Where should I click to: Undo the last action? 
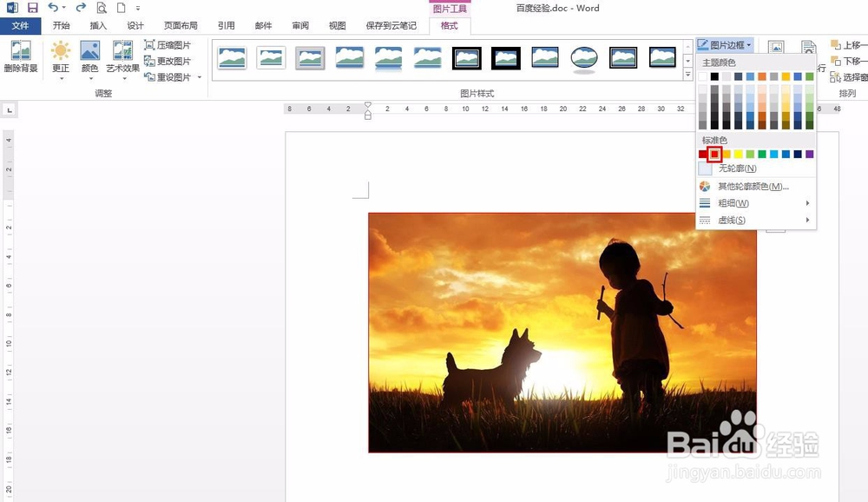(53, 8)
